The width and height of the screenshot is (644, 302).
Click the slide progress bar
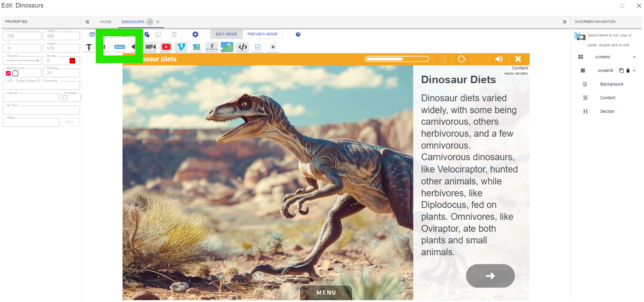[397, 59]
